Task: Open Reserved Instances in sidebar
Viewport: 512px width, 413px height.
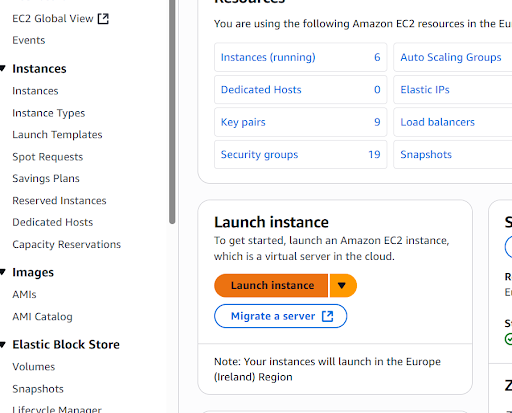Action: (59, 201)
